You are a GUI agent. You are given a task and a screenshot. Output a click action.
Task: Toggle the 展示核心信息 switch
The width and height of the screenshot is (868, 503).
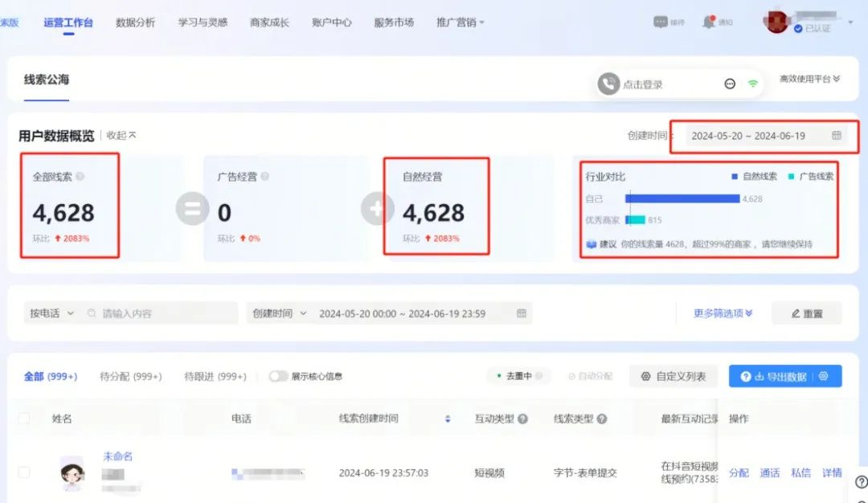[x=279, y=376]
